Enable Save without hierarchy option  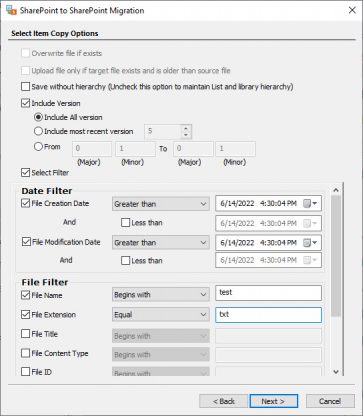[x=25, y=87]
